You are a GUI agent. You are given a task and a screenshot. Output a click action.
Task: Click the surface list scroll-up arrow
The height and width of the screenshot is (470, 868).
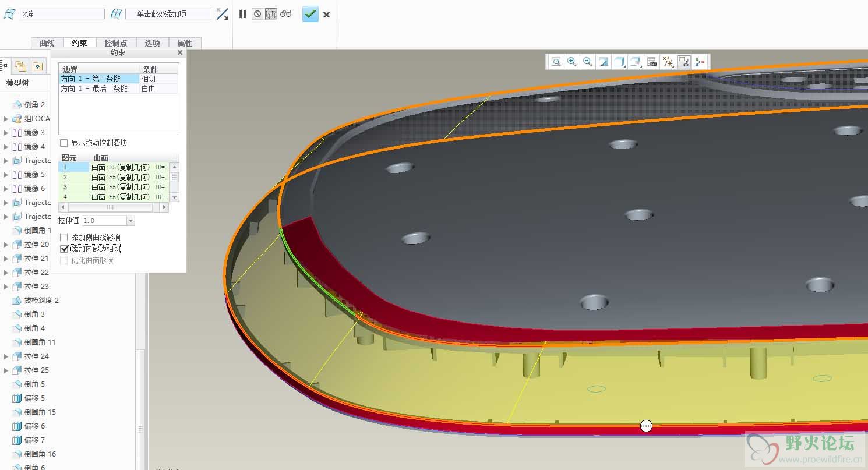tap(174, 167)
